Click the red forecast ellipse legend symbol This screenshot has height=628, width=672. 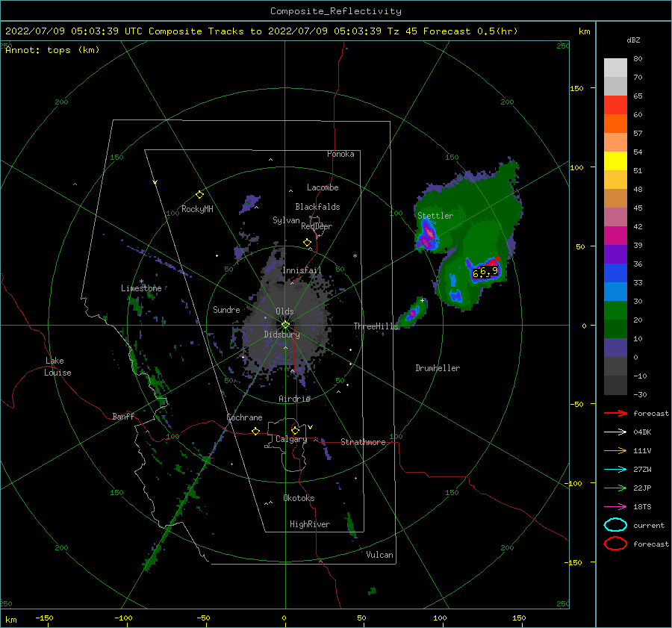click(615, 544)
